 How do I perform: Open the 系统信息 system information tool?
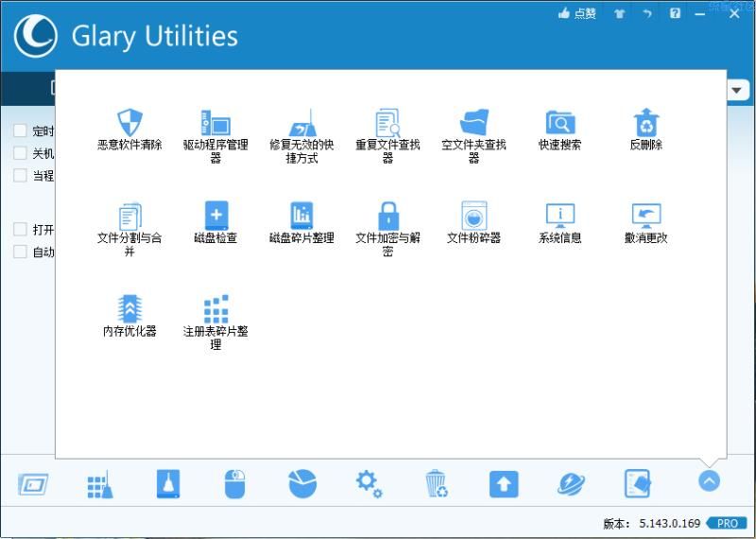click(559, 222)
